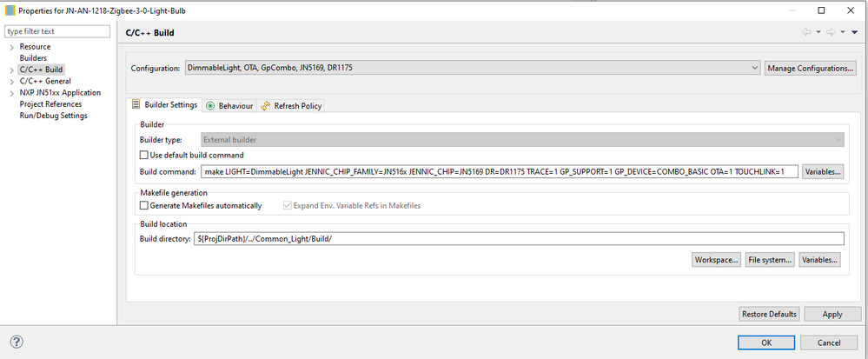The height and width of the screenshot is (359, 868).
Task: Expand the Resource tree node
Action: [x=11, y=47]
